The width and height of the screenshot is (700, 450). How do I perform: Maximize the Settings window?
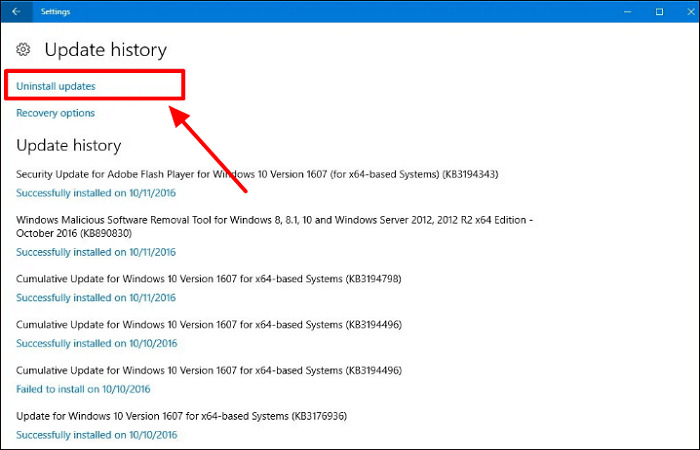click(x=659, y=12)
